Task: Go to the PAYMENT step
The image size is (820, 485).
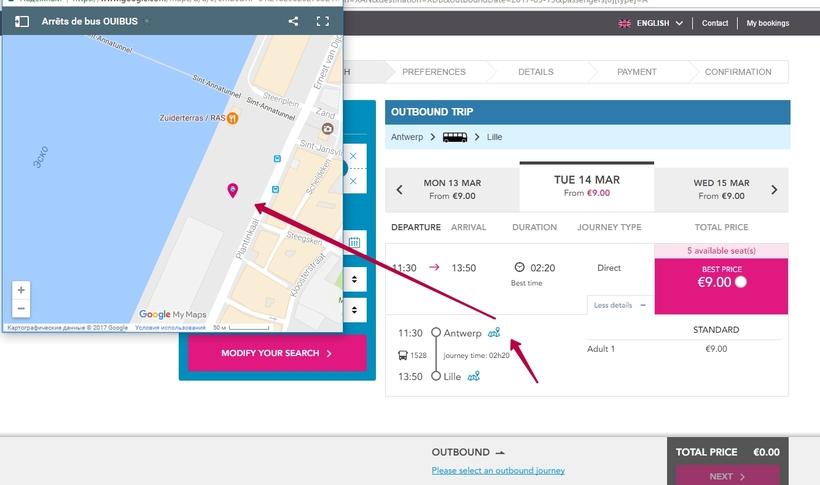Action: [636, 72]
